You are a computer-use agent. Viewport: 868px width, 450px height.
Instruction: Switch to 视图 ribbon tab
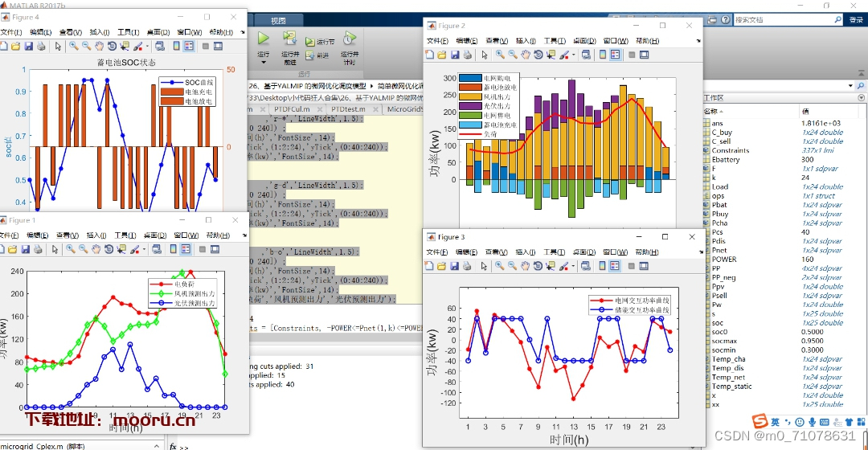[278, 20]
